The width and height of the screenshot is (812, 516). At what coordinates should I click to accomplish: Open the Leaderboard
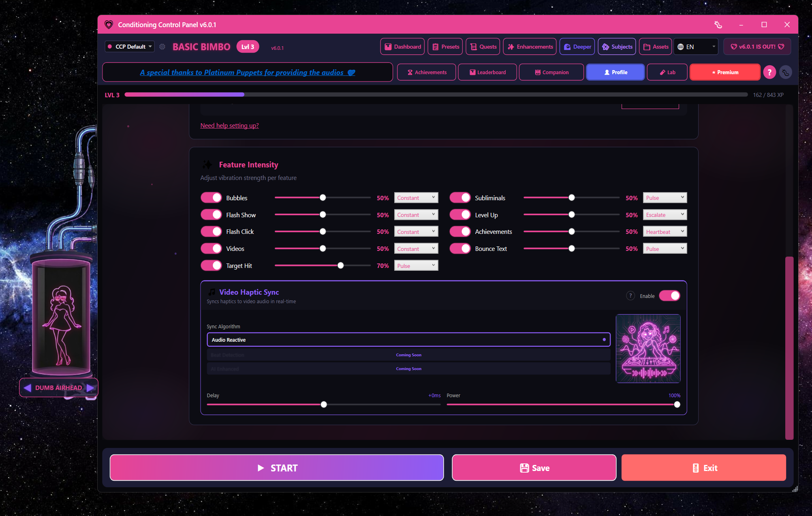(487, 72)
